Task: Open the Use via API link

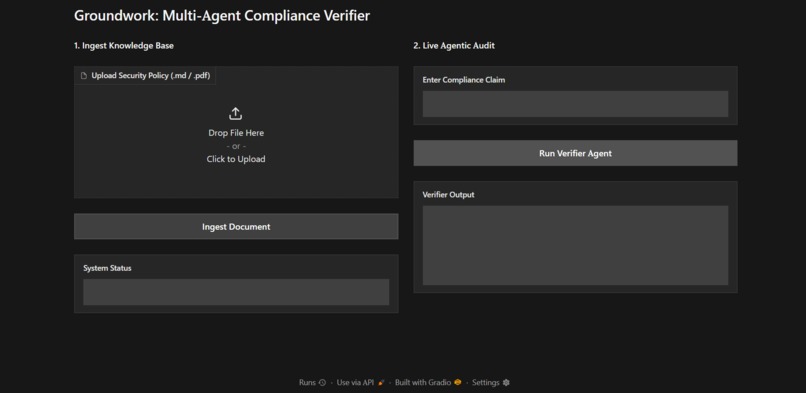Action: click(x=360, y=383)
